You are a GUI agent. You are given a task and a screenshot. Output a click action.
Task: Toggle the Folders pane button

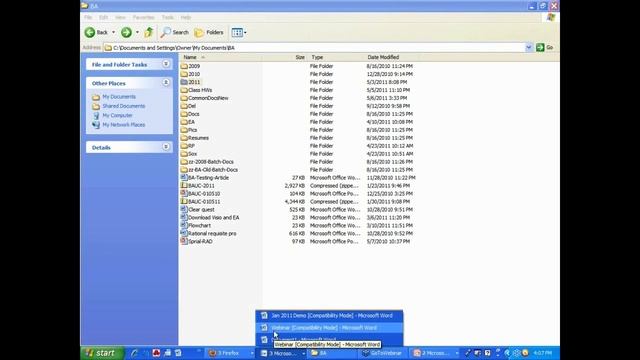click(x=209, y=32)
